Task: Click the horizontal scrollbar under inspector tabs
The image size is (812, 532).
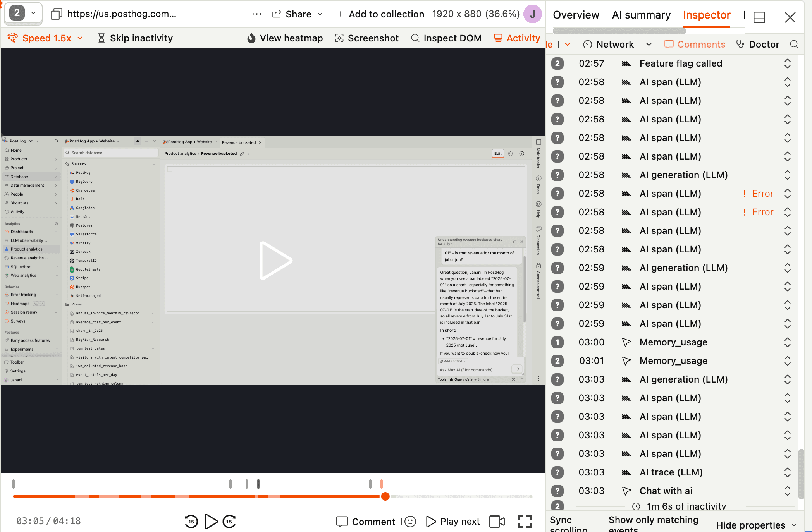Action: 619,31
